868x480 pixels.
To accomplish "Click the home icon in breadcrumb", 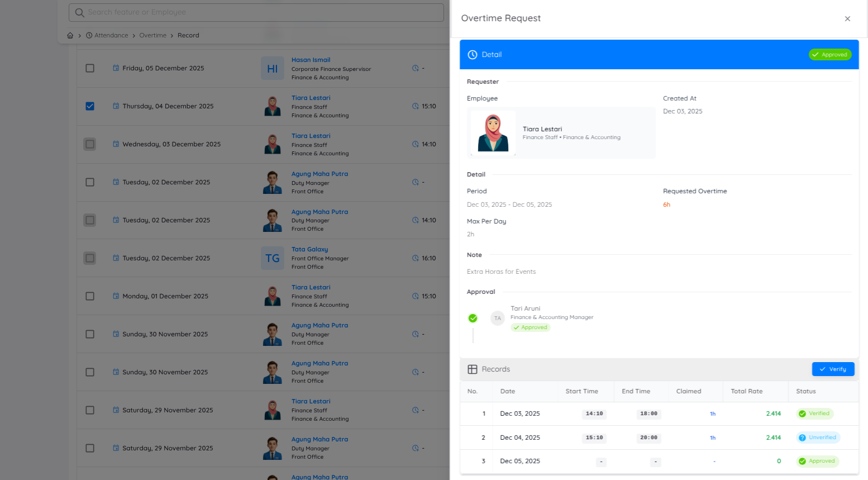I will coord(70,35).
